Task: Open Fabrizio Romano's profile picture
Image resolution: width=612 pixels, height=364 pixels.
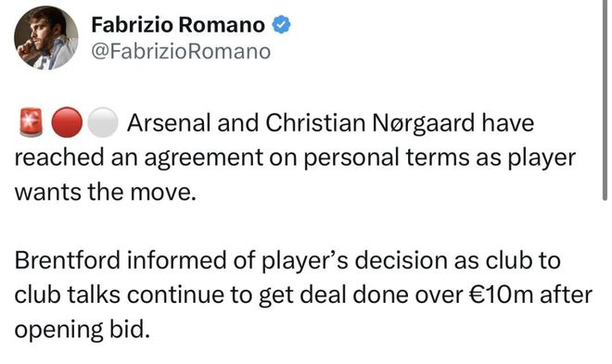Action: (x=46, y=38)
